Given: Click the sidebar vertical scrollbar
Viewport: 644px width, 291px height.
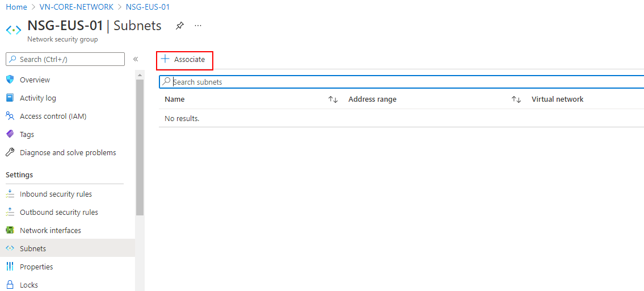Looking at the screenshot, I should (x=140, y=148).
